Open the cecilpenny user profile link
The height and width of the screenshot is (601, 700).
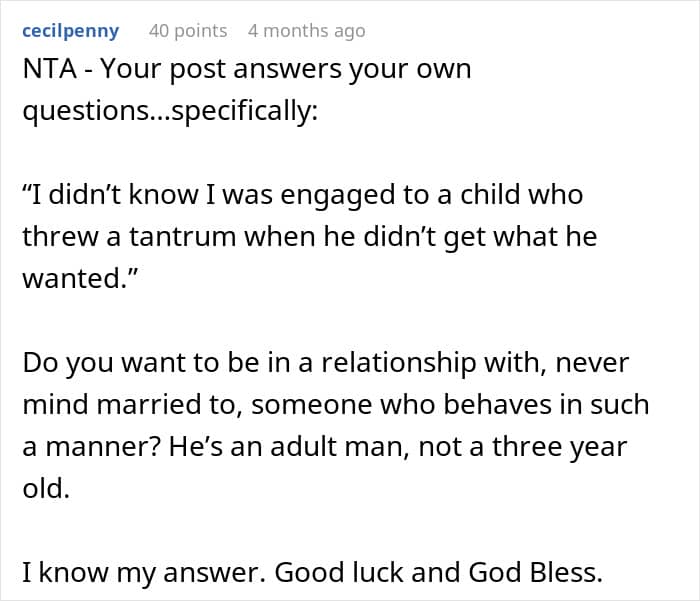71,31
